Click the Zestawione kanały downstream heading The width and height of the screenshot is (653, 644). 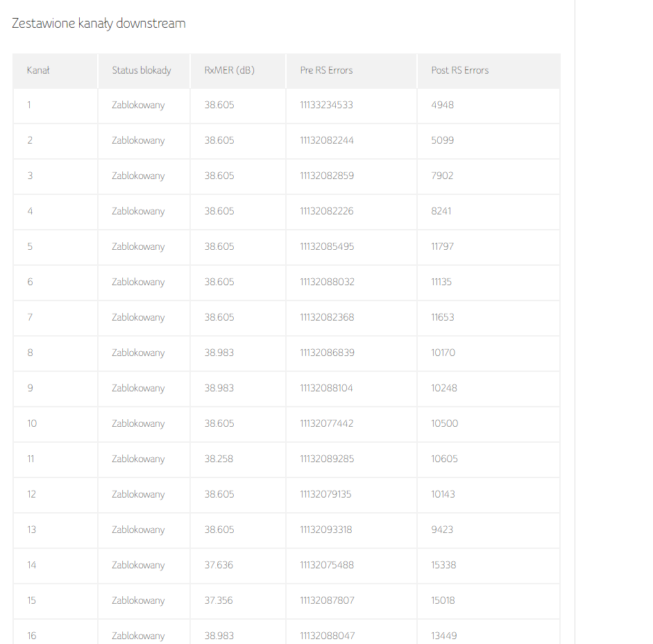click(x=99, y=24)
